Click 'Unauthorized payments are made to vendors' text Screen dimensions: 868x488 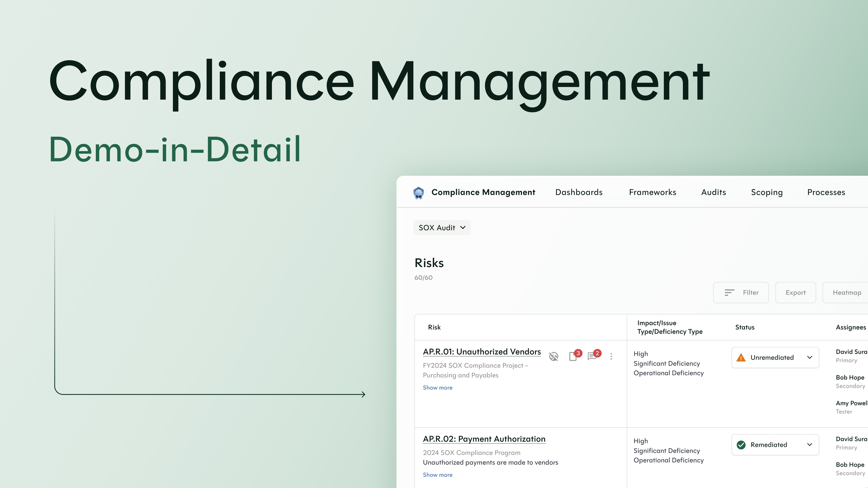(x=490, y=462)
